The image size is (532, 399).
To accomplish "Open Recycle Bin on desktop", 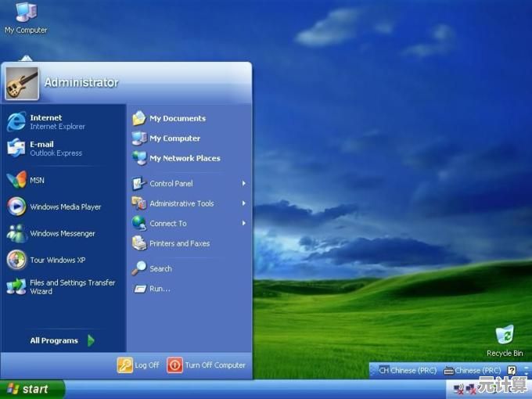I will point(505,336).
